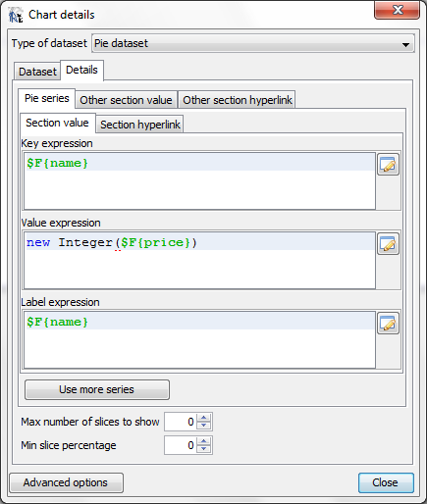The width and height of the screenshot is (427, 504).
Task: Switch to the Dataset tab
Action: click(x=37, y=72)
